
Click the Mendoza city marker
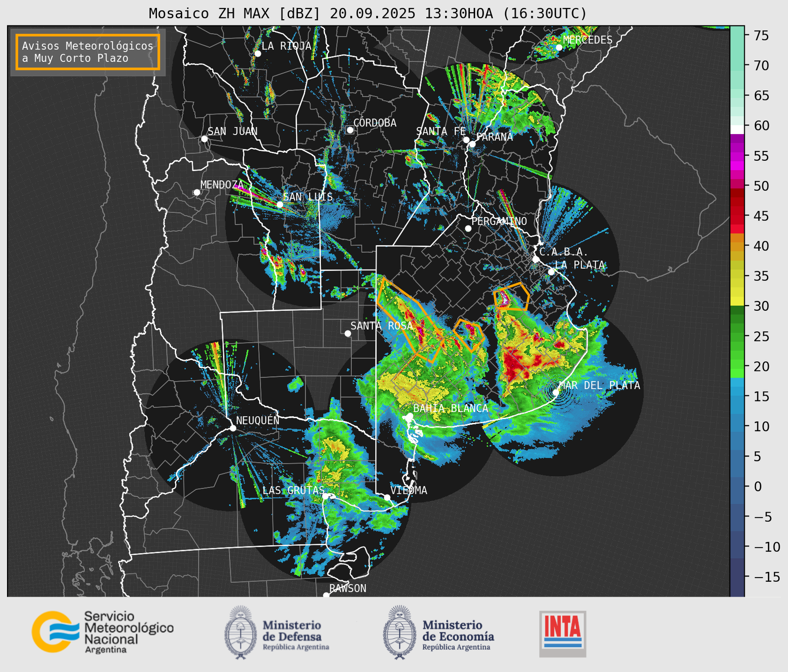197,193
